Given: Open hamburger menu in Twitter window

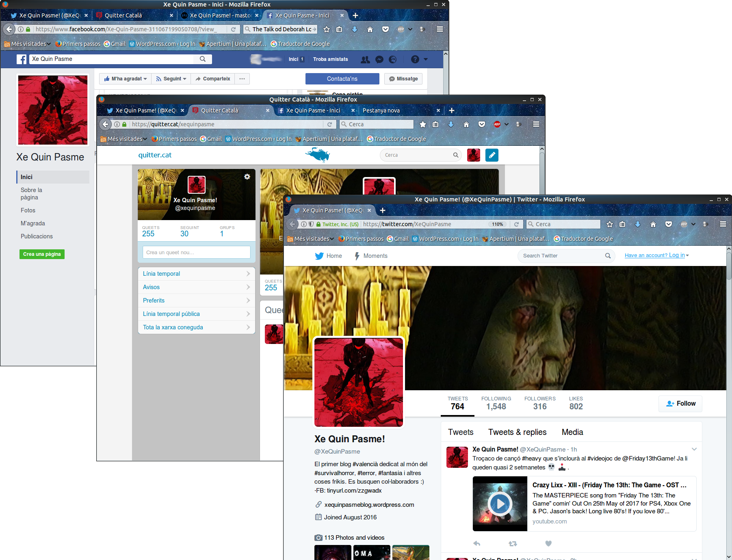Looking at the screenshot, I should tap(723, 224).
